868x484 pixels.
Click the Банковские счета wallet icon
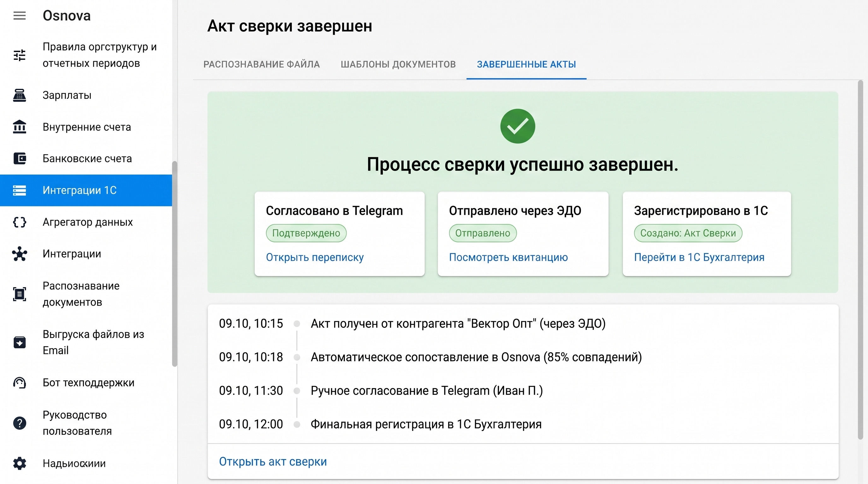coord(20,158)
